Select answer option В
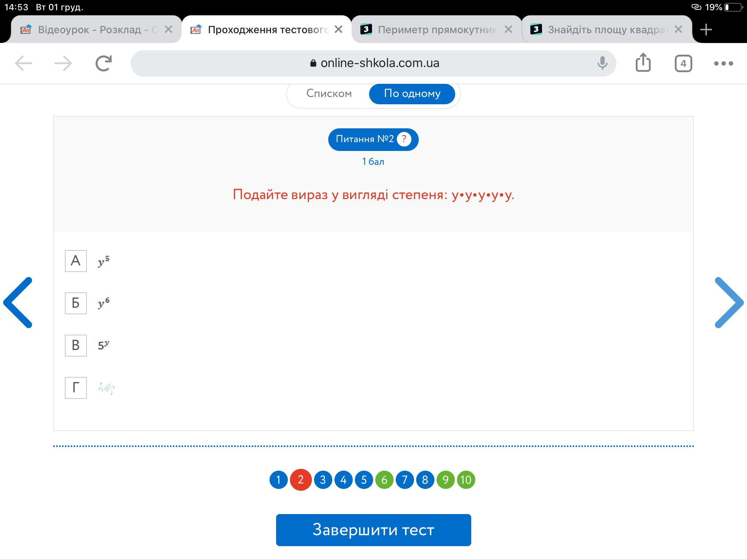Screen dimensions: 747x560 pos(76,346)
